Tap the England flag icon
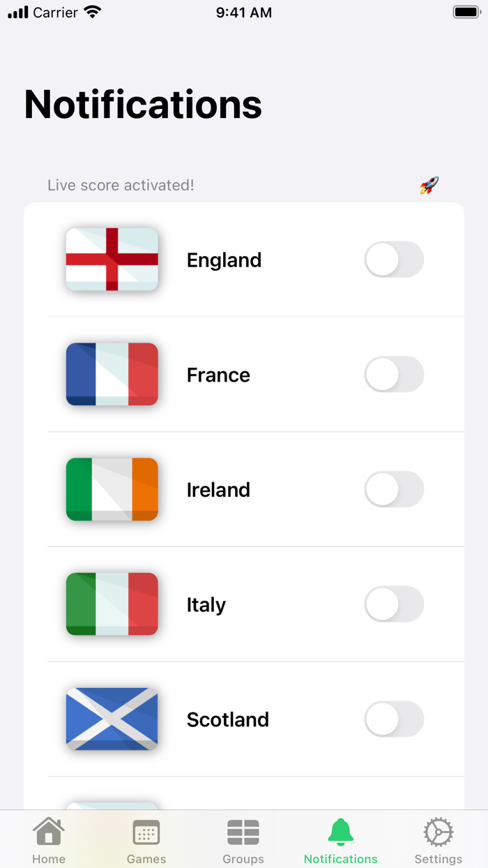The width and height of the screenshot is (488, 868). tap(112, 259)
